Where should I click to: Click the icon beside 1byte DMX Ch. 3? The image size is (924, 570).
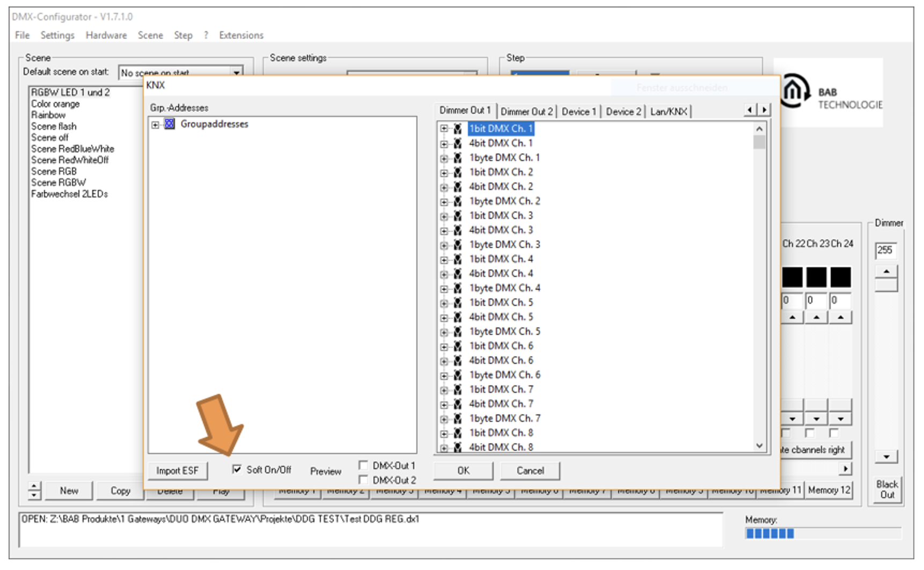coord(458,245)
